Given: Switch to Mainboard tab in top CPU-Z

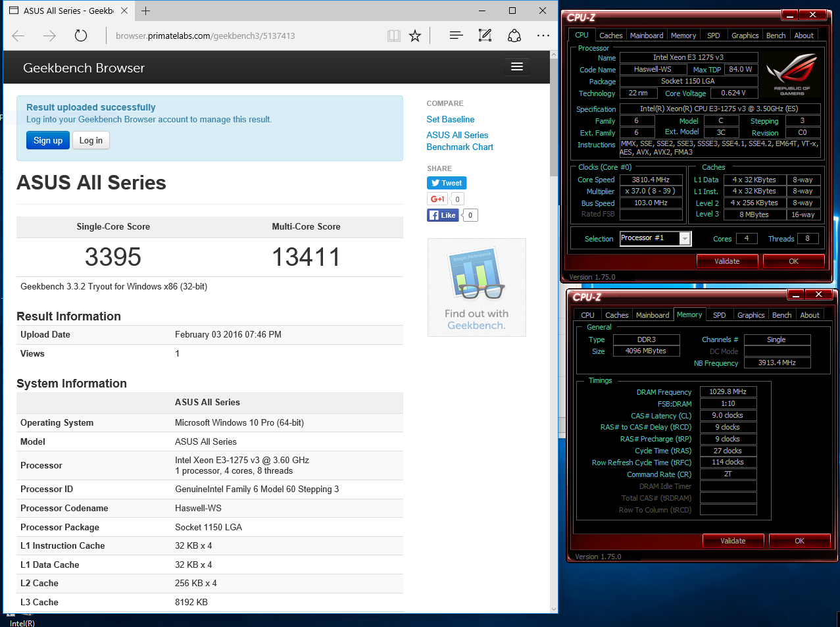Looking at the screenshot, I should coord(647,36).
